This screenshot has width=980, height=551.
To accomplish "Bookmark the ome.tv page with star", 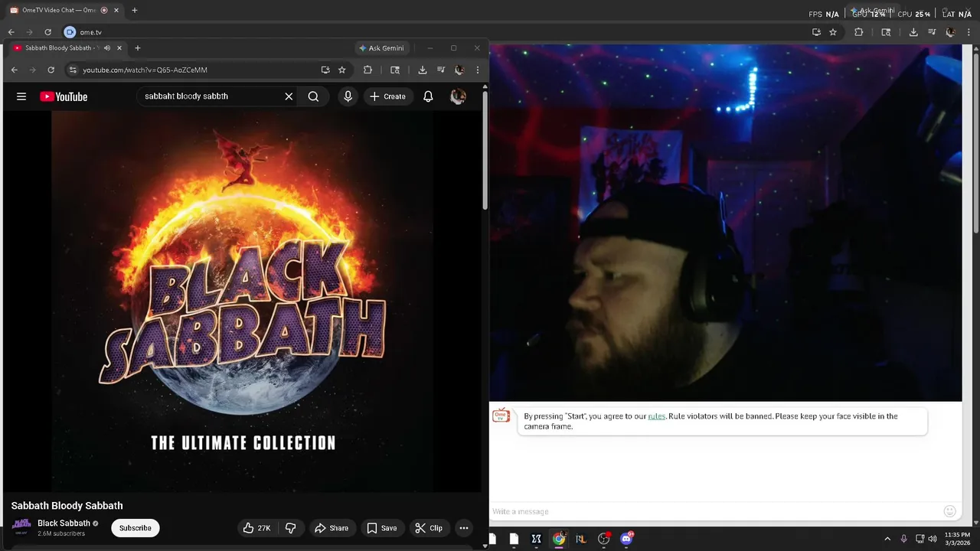I will pos(833,32).
